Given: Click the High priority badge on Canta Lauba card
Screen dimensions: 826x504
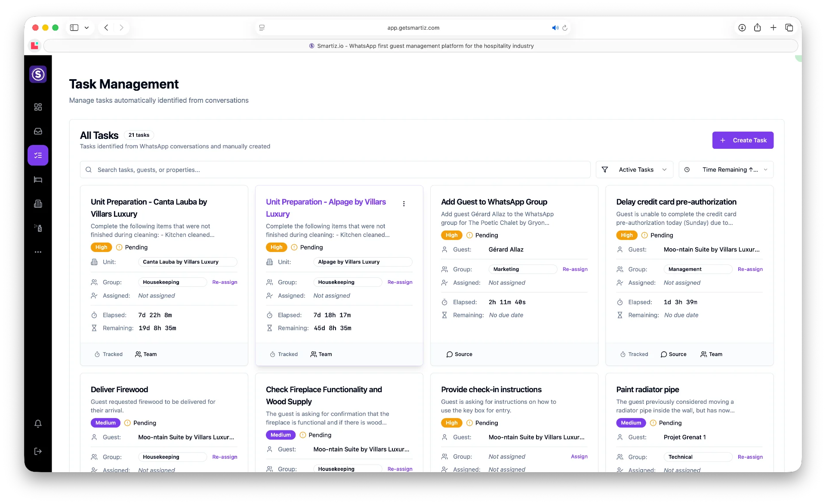Looking at the screenshot, I should point(101,247).
